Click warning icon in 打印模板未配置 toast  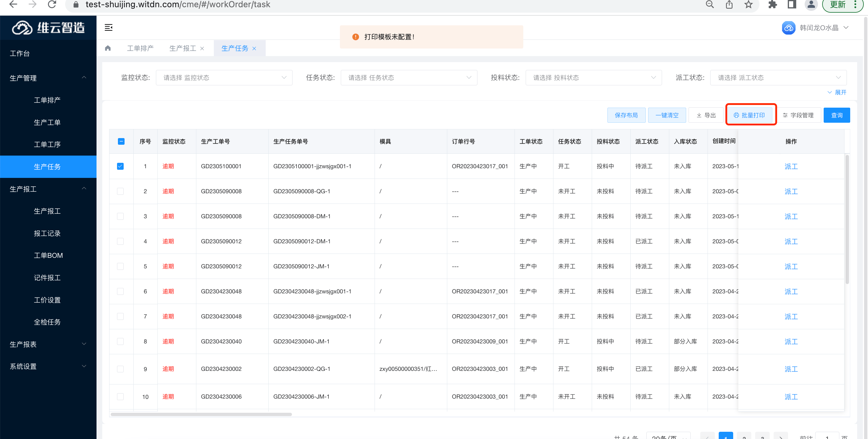pos(356,37)
